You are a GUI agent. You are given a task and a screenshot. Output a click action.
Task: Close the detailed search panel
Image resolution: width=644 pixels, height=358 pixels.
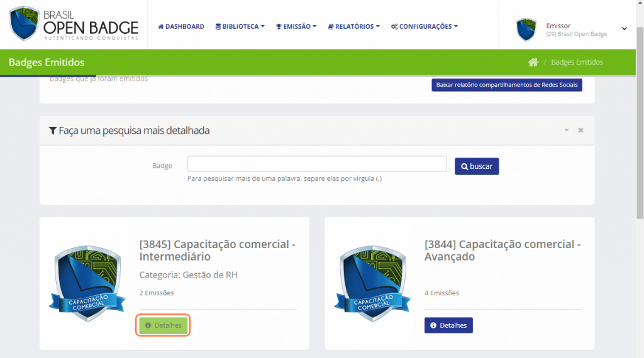[x=580, y=130]
